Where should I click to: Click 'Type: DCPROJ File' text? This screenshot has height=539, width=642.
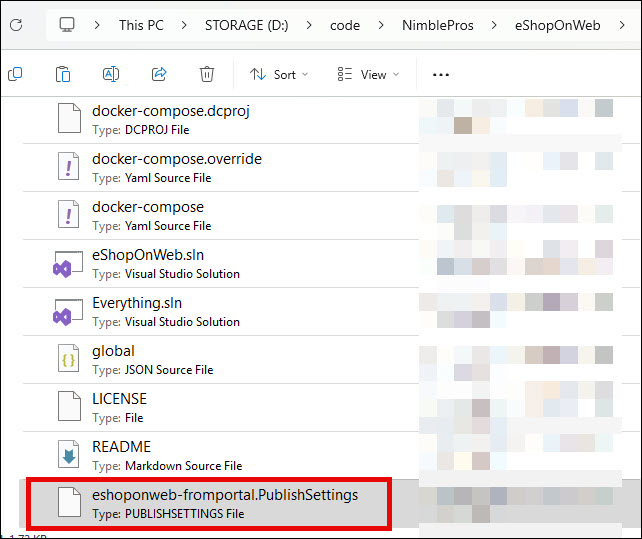coord(140,130)
